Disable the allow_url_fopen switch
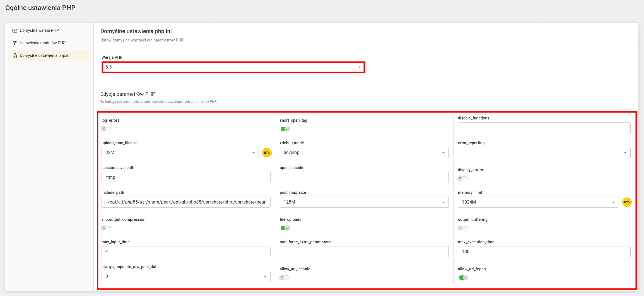 (463, 277)
